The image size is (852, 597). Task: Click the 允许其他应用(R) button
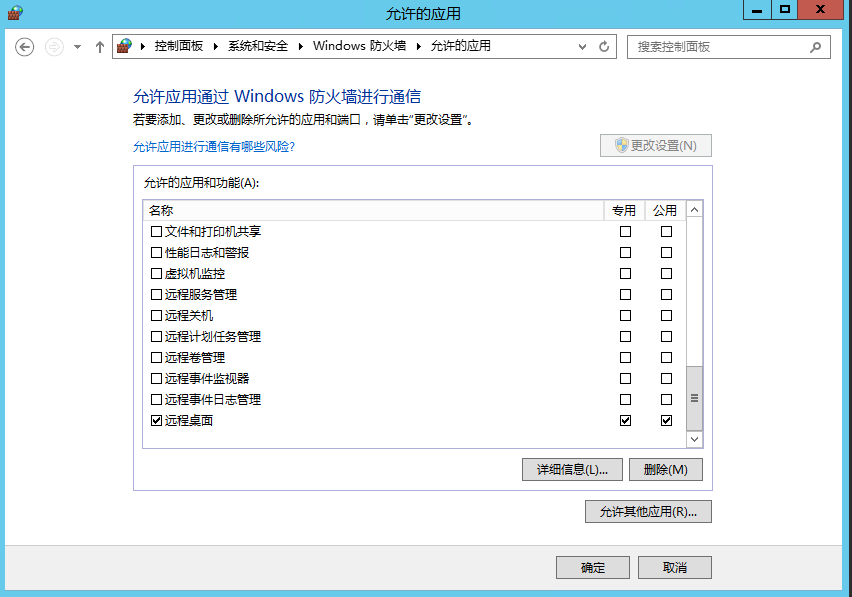click(x=648, y=512)
